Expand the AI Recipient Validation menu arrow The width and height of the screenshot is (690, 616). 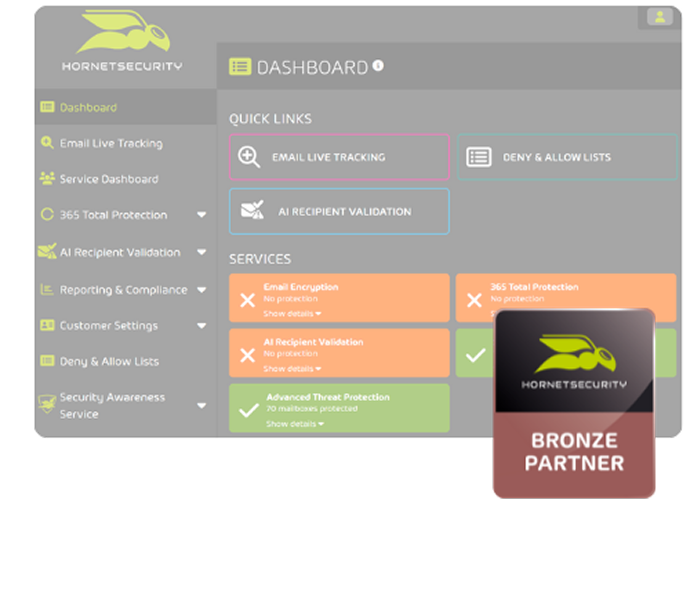click(201, 252)
